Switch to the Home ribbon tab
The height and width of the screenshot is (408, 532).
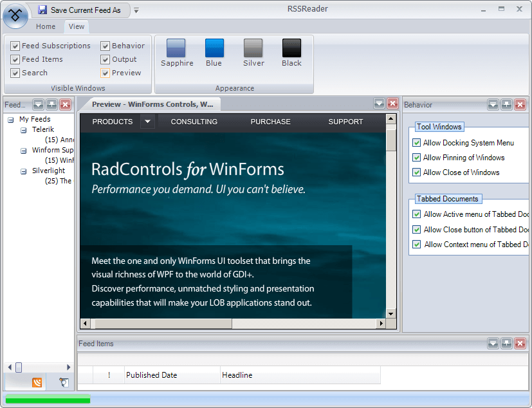[46, 26]
